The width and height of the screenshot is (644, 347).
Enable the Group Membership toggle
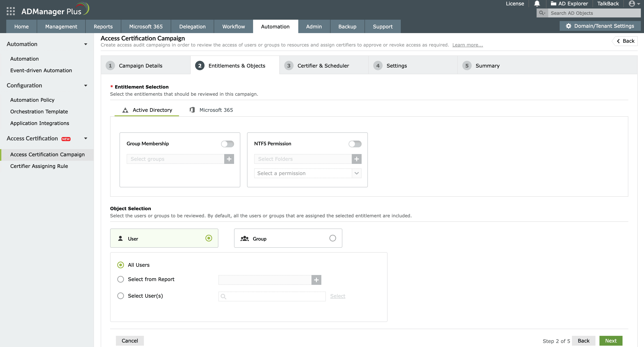tap(227, 144)
